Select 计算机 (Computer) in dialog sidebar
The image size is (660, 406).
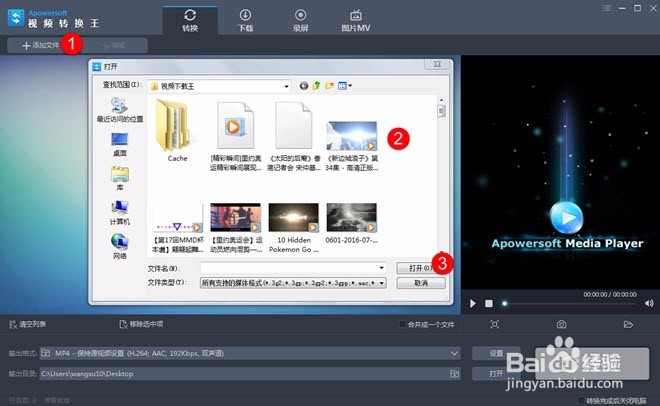click(120, 212)
